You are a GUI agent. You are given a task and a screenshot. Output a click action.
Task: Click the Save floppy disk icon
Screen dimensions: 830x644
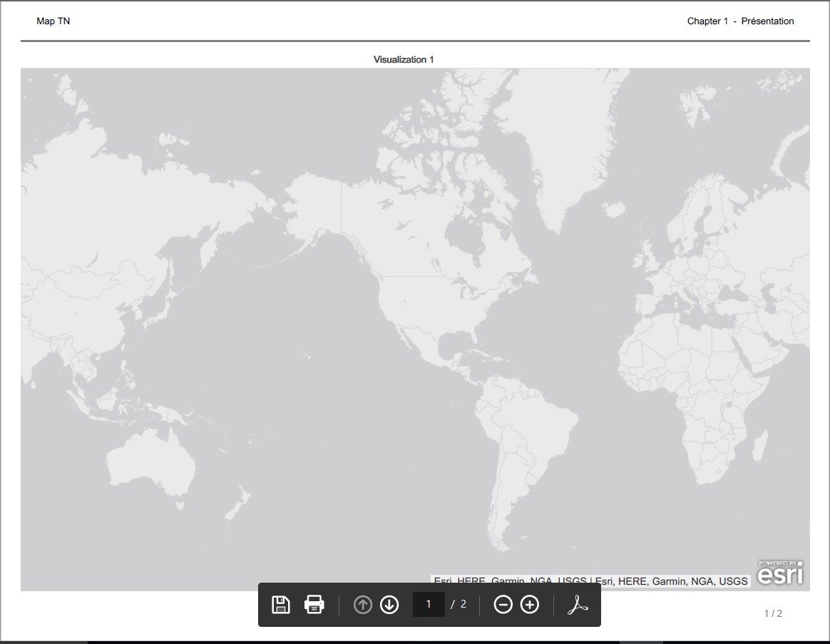[x=281, y=605]
